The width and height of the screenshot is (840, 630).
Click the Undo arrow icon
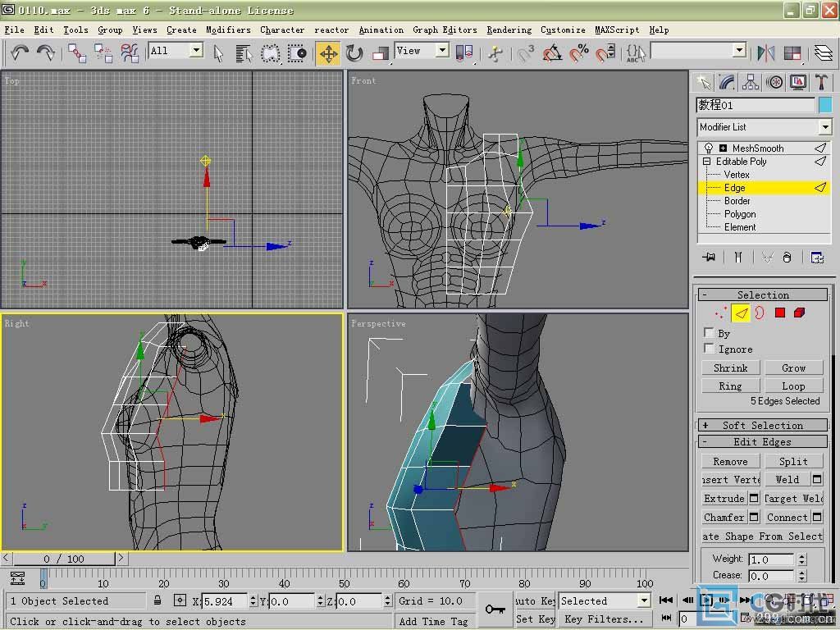[x=20, y=52]
